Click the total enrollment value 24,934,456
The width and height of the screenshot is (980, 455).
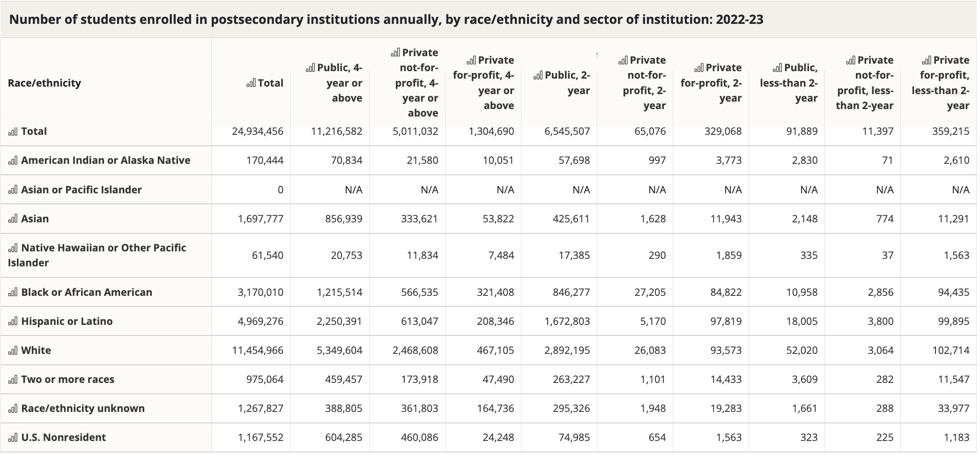pyautogui.click(x=258, y=132)
